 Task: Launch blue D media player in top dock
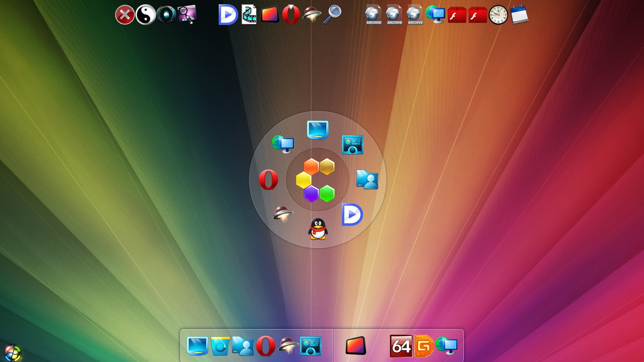click(229, 15)
